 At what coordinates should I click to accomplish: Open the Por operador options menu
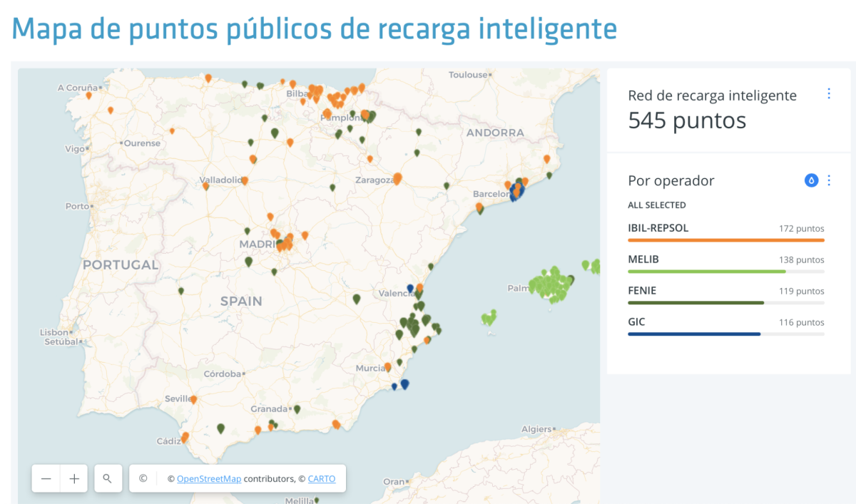(x=829, y=180)
